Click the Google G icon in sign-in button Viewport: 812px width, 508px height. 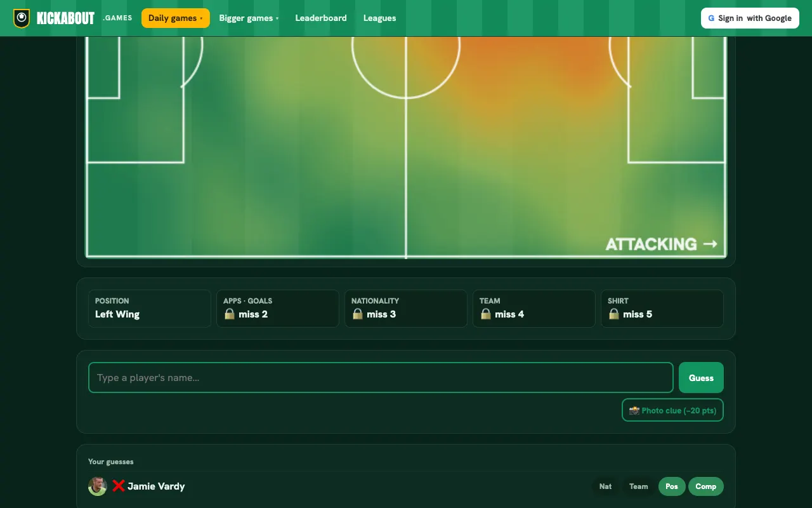tap(712, 18)
